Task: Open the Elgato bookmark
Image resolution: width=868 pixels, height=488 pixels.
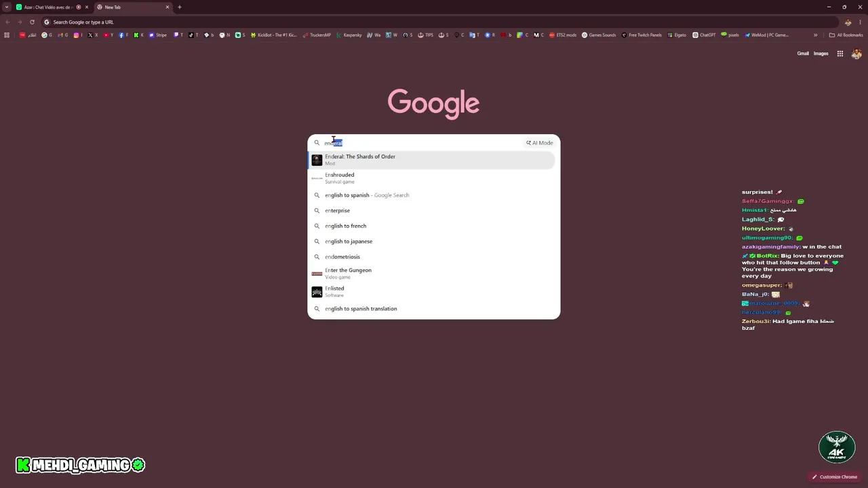Action: [677, 35]
